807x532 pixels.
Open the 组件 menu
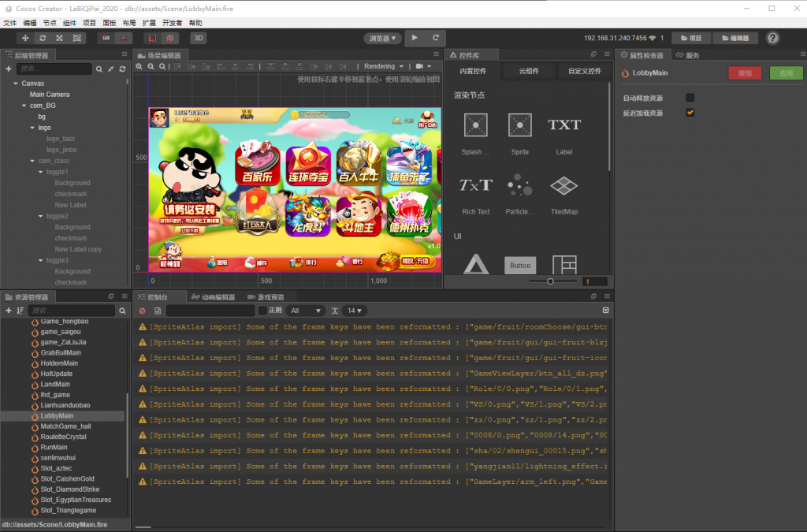[69, 23]
